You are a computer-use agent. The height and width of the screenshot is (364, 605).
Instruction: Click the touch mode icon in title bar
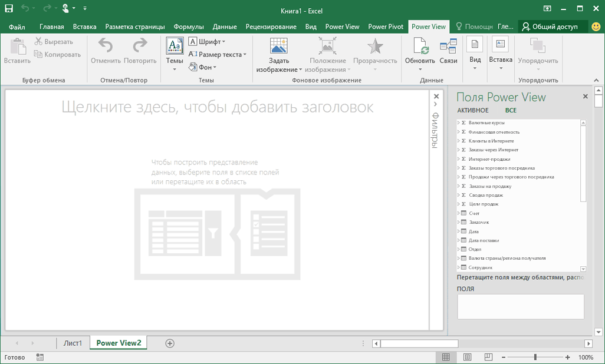pos(65,8)
